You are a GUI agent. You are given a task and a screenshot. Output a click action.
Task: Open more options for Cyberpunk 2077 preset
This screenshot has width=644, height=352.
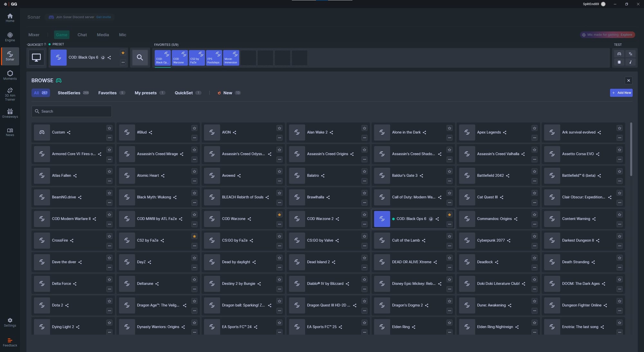[x=534, y=246]
